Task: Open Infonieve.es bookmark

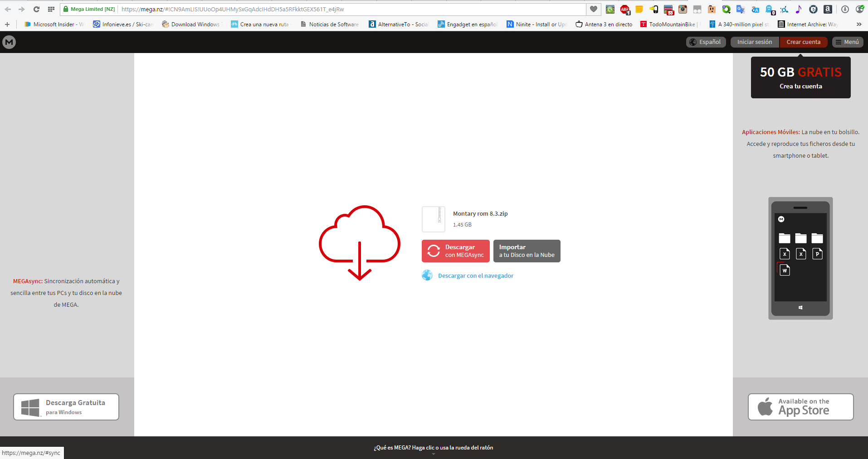Action: (123, 24)
